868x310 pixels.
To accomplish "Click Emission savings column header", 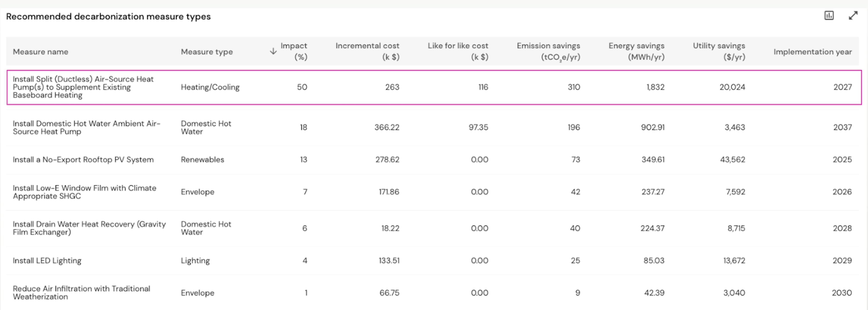I will point(548,51).
